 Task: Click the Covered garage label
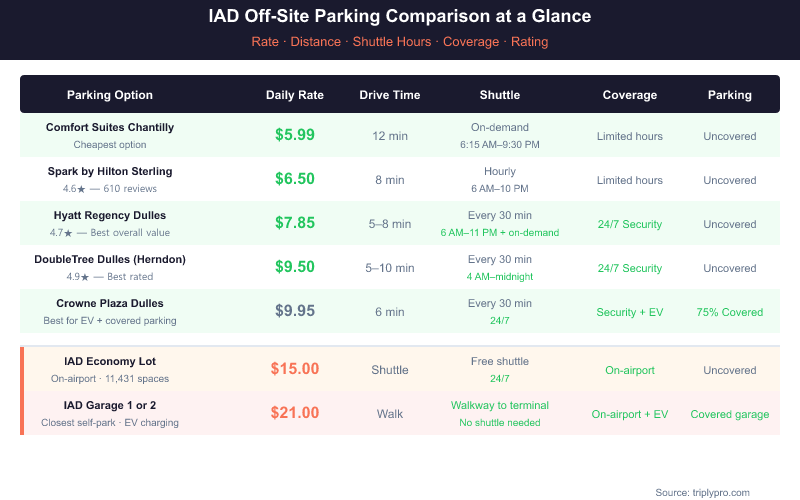pos(730,414)
